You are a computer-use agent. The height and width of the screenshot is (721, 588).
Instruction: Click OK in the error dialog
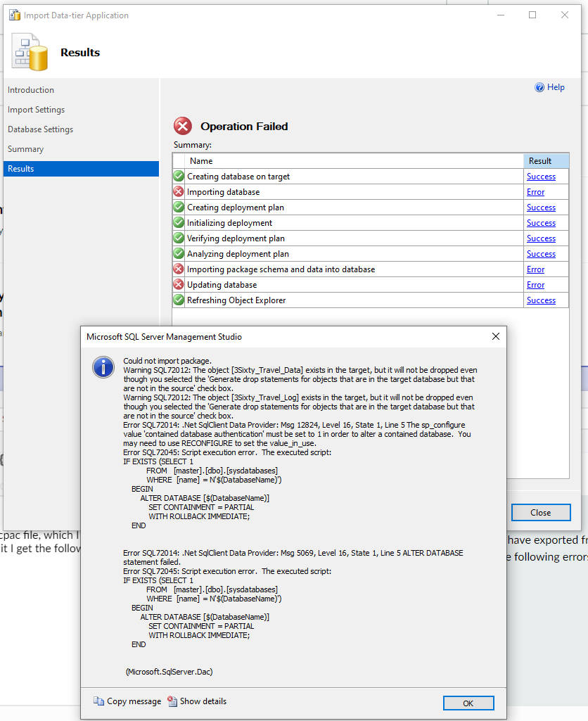tap(468, 703)
